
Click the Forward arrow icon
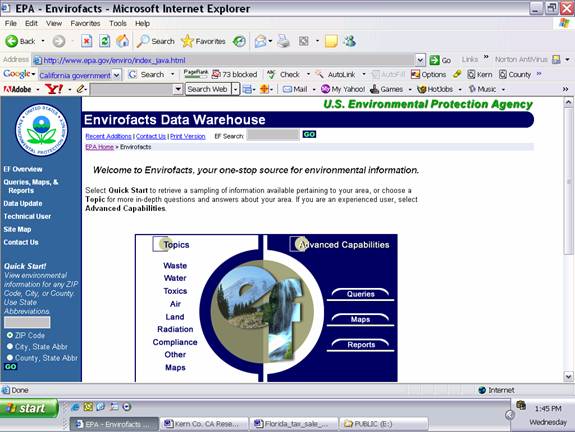coord(59,41)
